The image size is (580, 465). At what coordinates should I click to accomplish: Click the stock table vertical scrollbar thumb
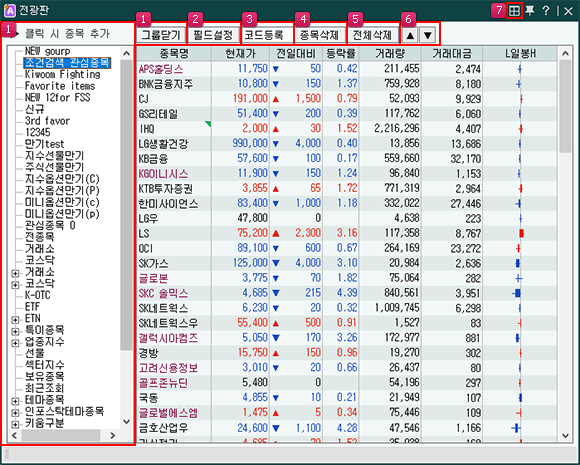pos(565,107)
